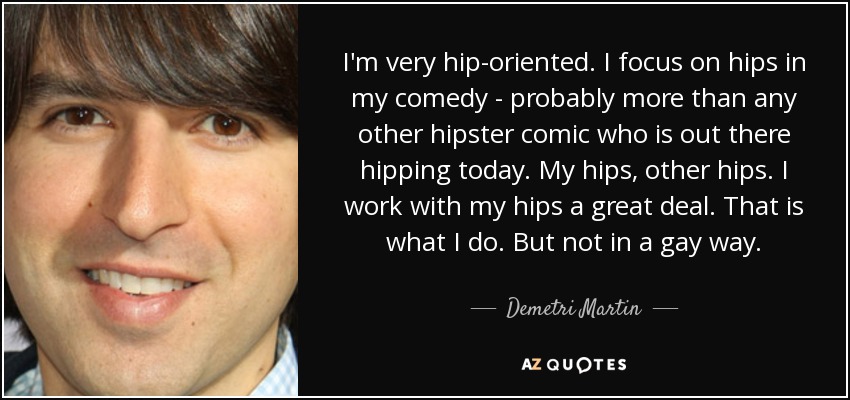Click the dash right of the author name
850x400 pixels.
(x=665, y=309)
